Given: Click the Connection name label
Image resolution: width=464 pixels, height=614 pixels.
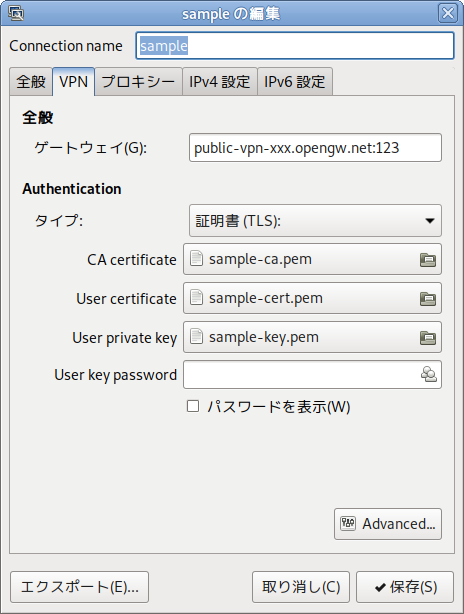Looking at the screenshot, I should [x=66, y=46].
